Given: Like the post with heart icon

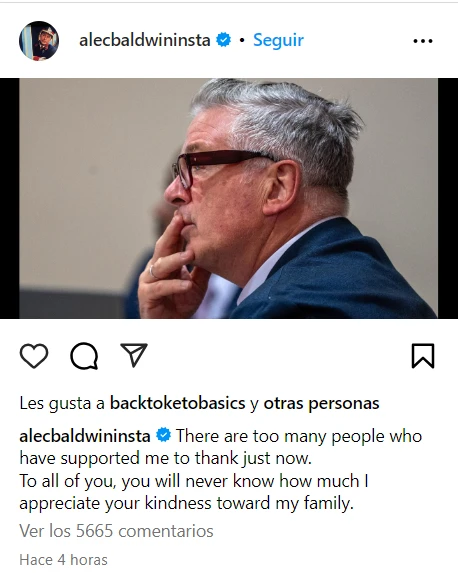Looking at the screenshot, I should pos(34,356).
